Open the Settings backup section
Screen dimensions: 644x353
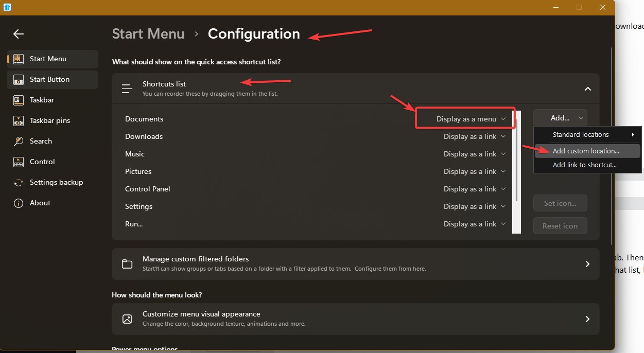point(53,183)
